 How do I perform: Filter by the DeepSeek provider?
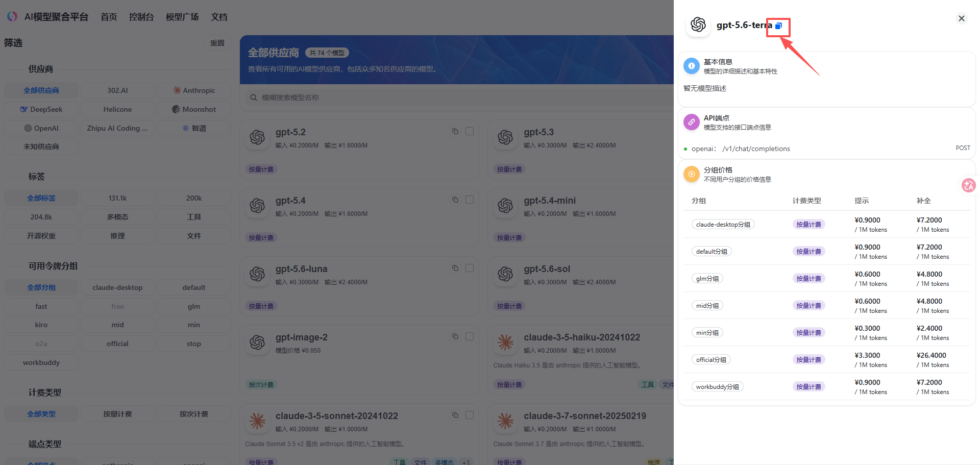41,109
